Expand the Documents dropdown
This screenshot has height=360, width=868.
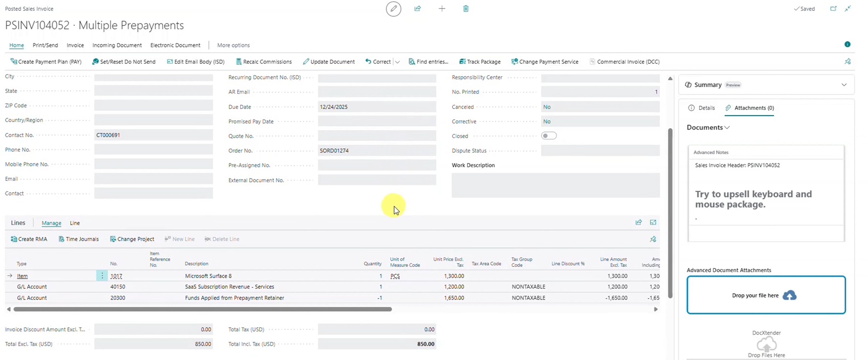click(709, 127)
